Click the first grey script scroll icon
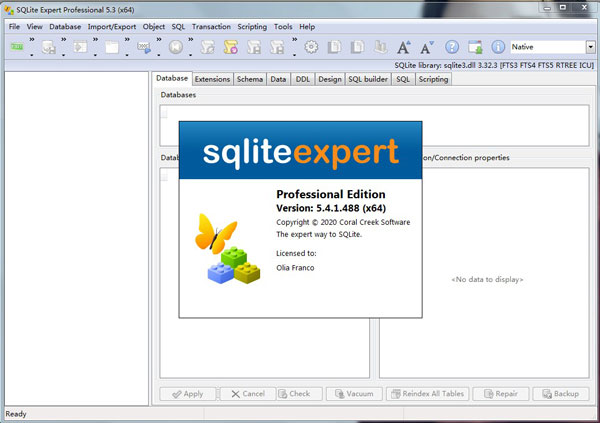The image size is (600, 423). point(208,47)
